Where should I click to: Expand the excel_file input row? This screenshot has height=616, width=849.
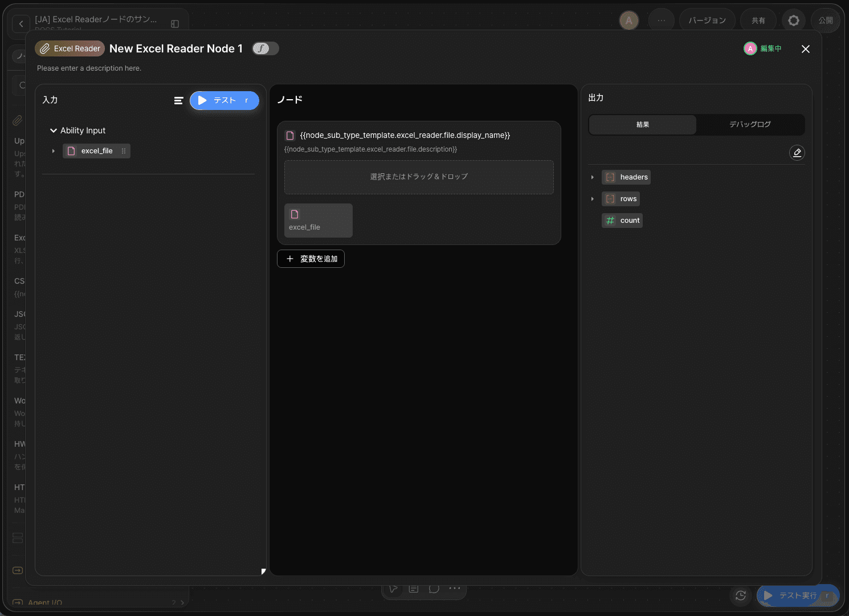point(54,151)
